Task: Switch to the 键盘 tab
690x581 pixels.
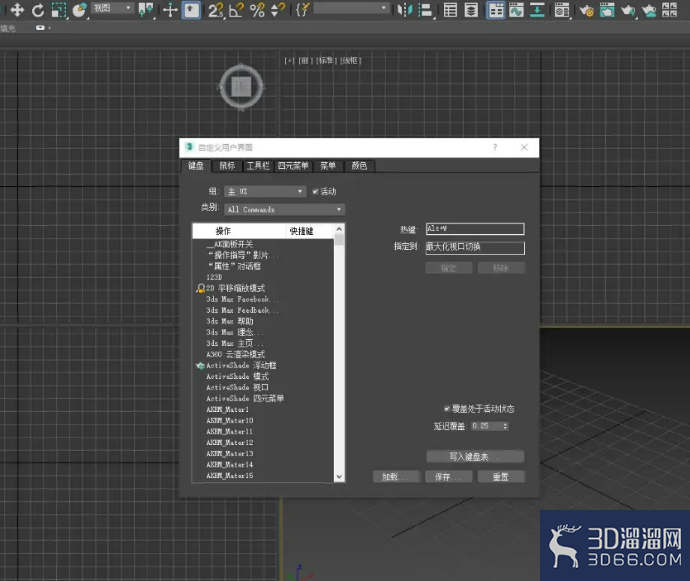Action: (x=196, y=166)
